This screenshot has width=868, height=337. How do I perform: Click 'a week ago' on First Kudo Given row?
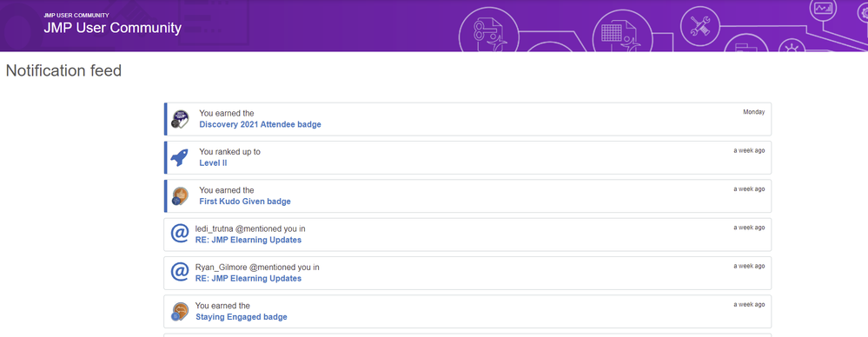click(x=750, y=188)
